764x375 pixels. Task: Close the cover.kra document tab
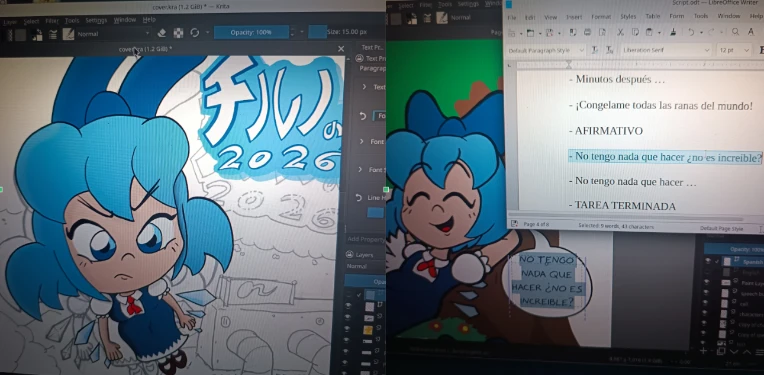click(341, 49)
